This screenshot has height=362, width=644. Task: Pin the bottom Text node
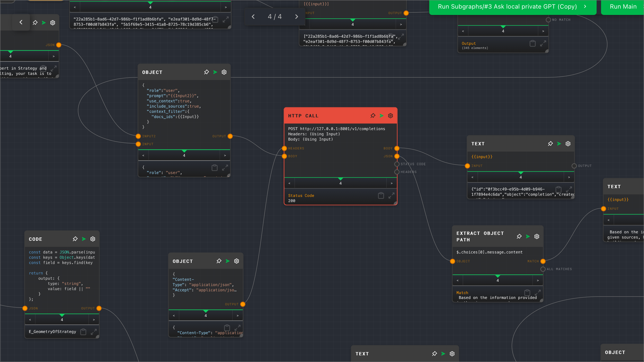(435, 354)
